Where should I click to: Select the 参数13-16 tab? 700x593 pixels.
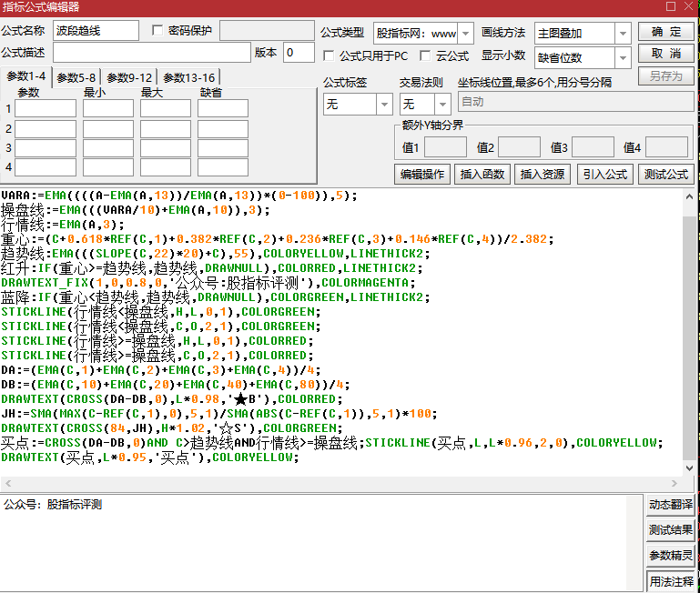(x=189, y=78)
